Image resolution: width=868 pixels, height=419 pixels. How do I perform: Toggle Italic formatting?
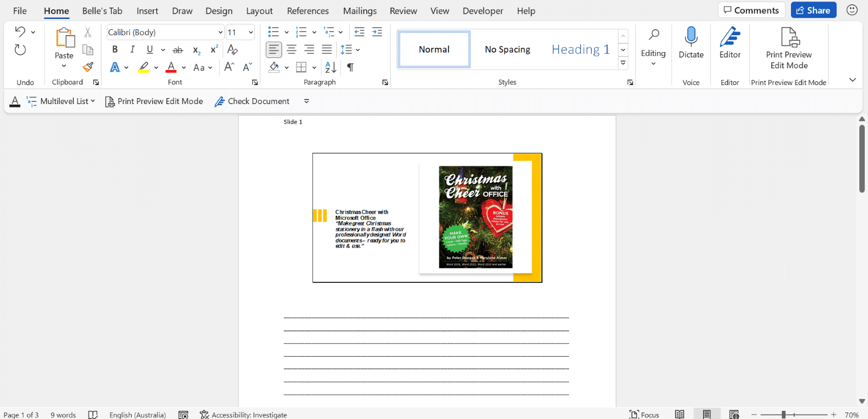[132, 50]
